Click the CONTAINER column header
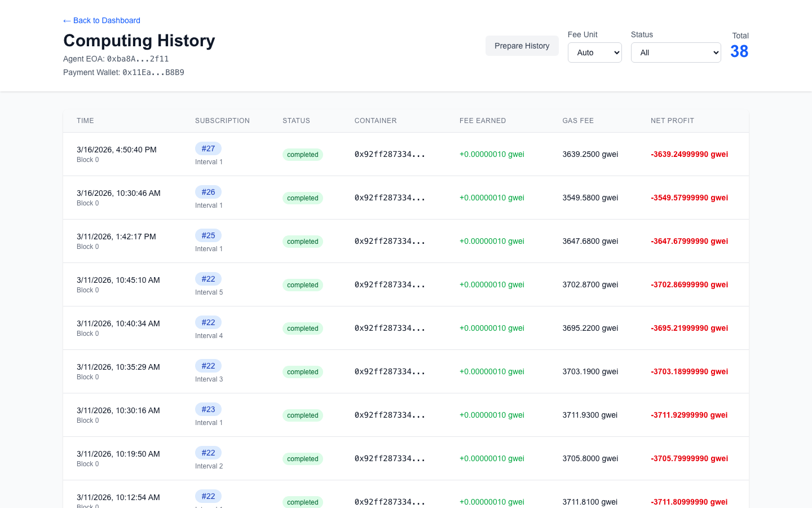Image resolution: width=812 pixels, height=508 pixels. 376,121
